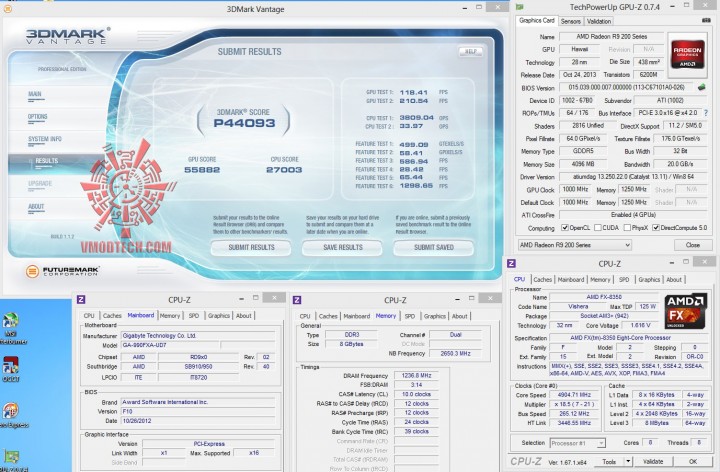Open Graphics tab in CPU-Z Mainboard window
This screenshot has height=472, width=720.
[219, 316]
